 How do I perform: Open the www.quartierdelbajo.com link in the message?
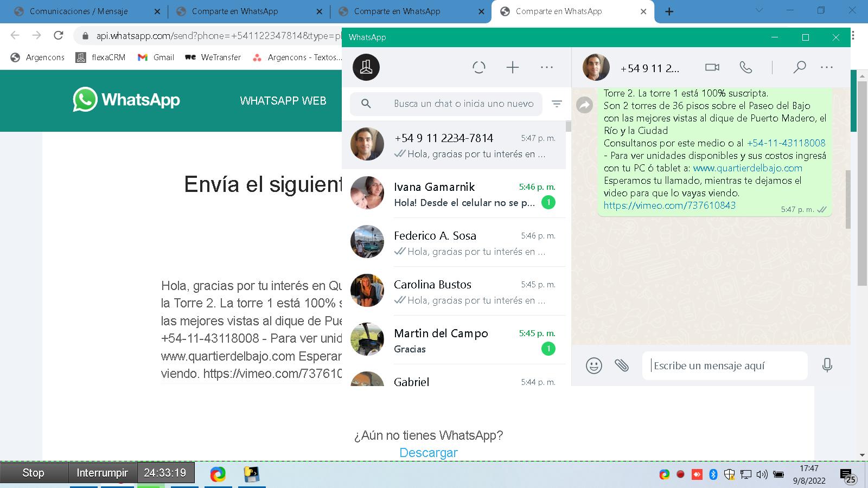[x=748, y=168]
